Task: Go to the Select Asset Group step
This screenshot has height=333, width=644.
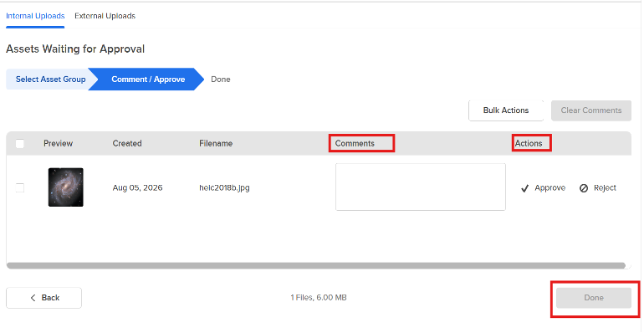Action: click(x=50, y=79)
